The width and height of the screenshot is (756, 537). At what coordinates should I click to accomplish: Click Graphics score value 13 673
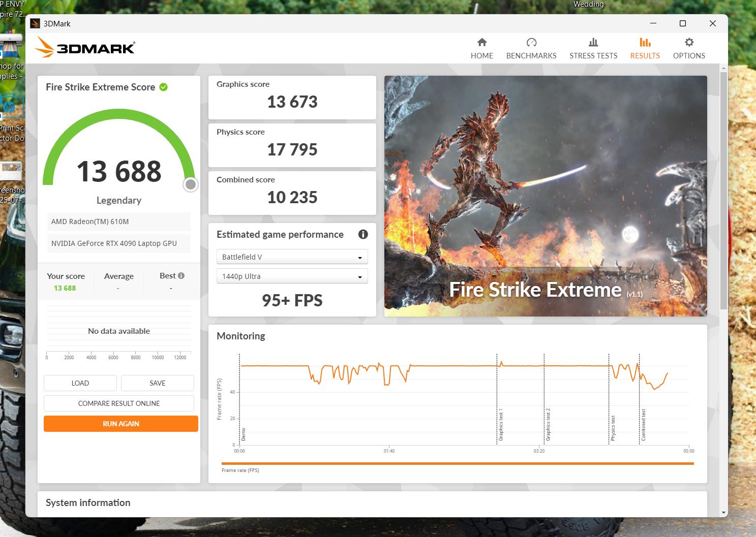(x=292, y=102)
